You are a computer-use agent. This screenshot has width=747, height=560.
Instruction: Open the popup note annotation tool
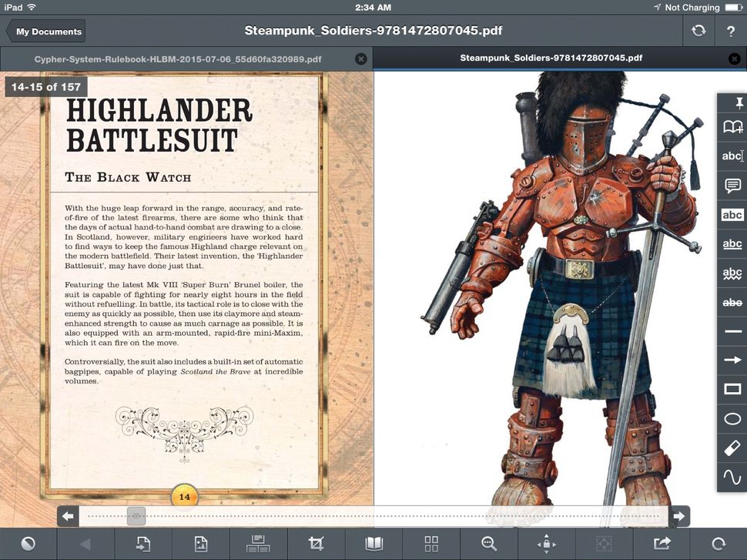(730, 186)
